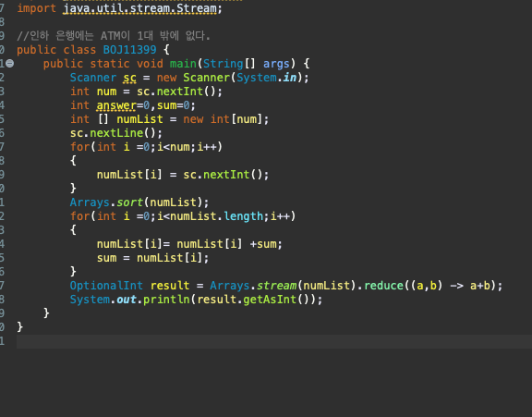Collapse the main method fold marker

pos(10,63)
